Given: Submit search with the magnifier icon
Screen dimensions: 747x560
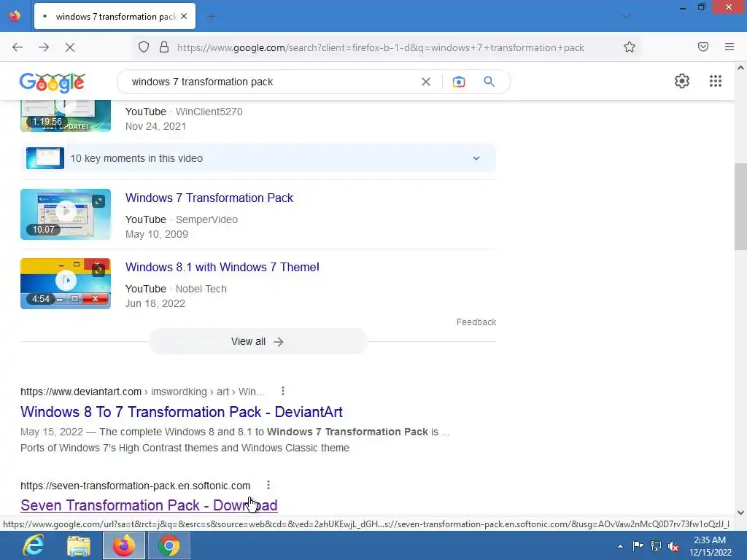Looking at the screenshot, I should point(489,82).
